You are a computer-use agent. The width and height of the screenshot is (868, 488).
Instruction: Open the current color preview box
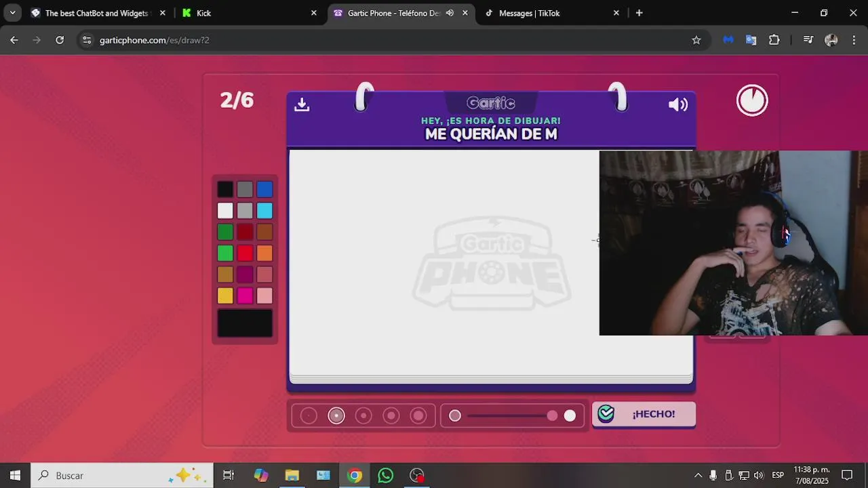coord(245,323)
